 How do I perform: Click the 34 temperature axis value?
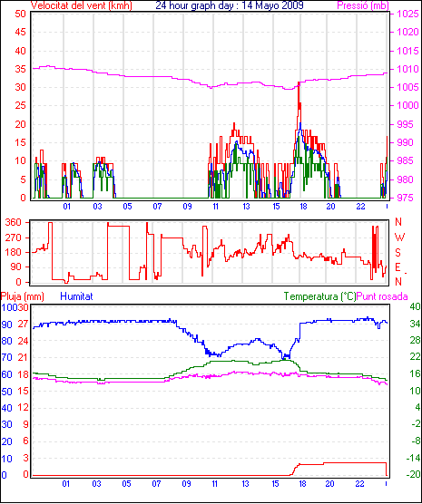pos(416,324)
